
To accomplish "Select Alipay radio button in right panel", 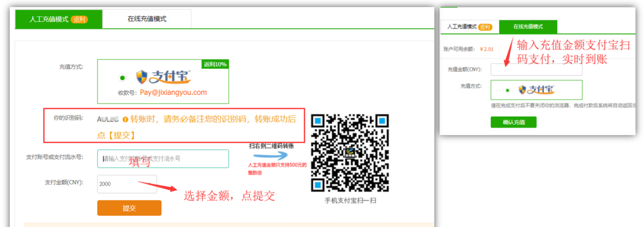I will point(507,90).
